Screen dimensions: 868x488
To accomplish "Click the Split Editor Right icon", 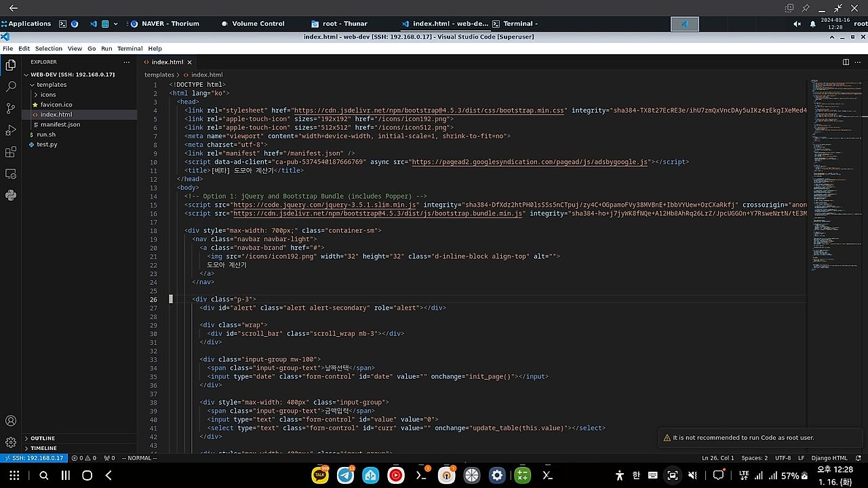I will click(x=846, y=62).
